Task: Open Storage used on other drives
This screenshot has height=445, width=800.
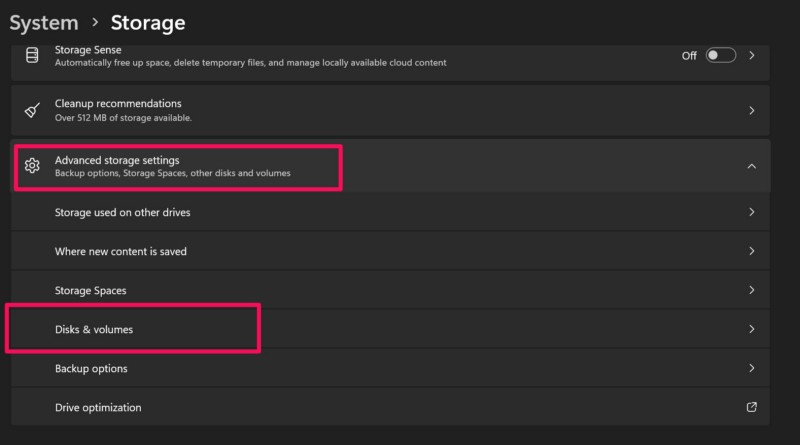Action: pyautogui.click(x=122, y=212)
